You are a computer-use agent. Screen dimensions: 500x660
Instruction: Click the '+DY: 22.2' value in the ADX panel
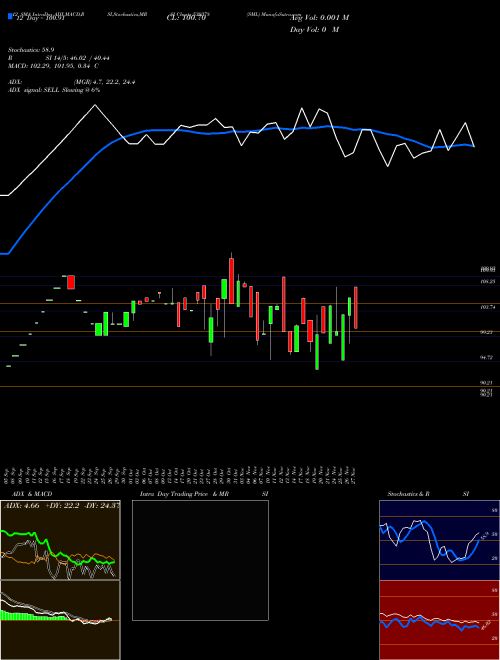(x=62, y=506)
